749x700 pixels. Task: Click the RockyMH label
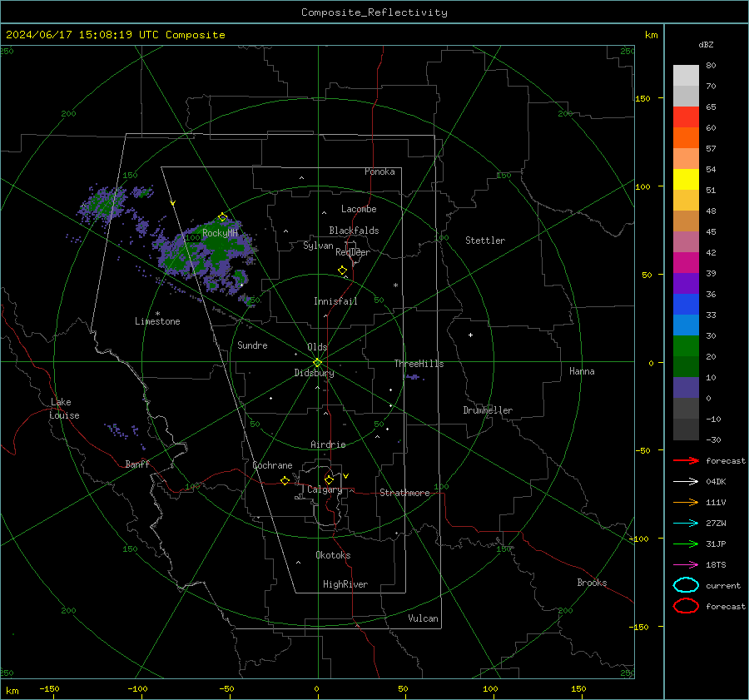(220, 233)
